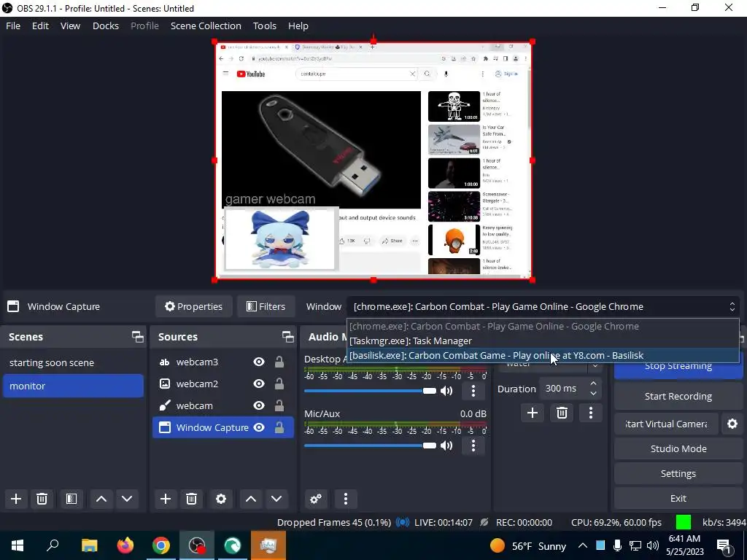This screenshot has height=560, width=747.
Task: Click the Properties button for source
Action: pos(193,307)
